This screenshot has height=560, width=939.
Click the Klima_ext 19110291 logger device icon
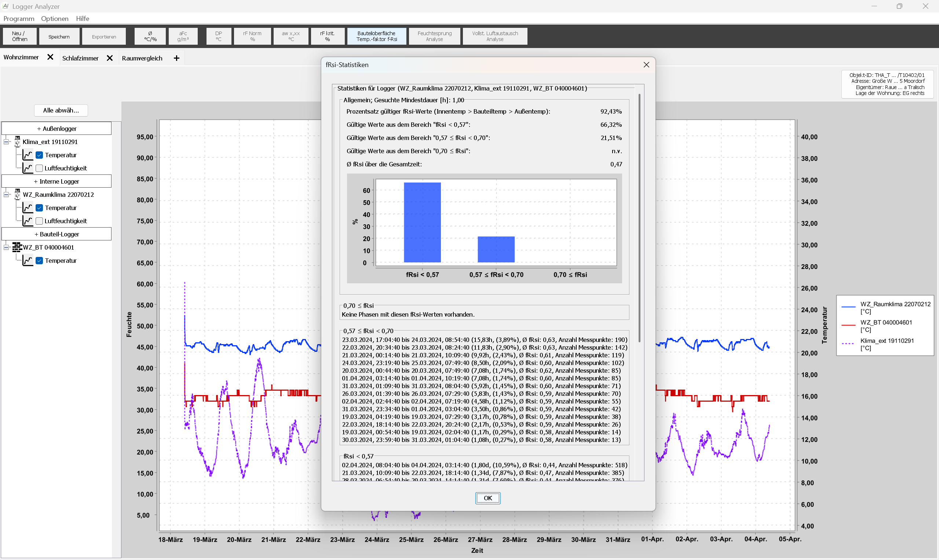coord(17,141)
